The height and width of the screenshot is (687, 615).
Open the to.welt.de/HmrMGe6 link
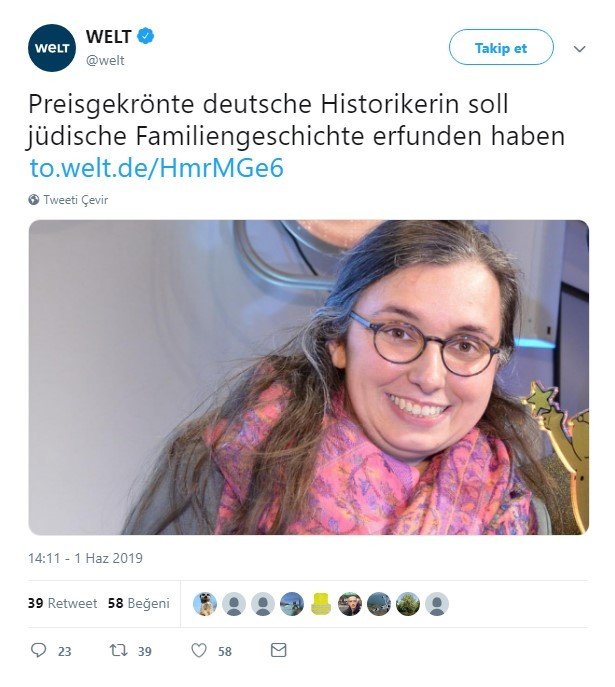pos(156,168)
